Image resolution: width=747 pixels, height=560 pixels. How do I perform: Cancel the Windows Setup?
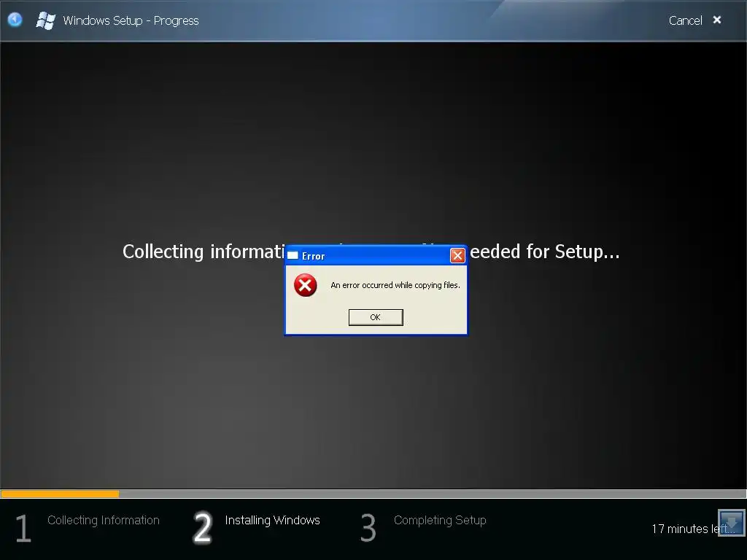point(685,20)
